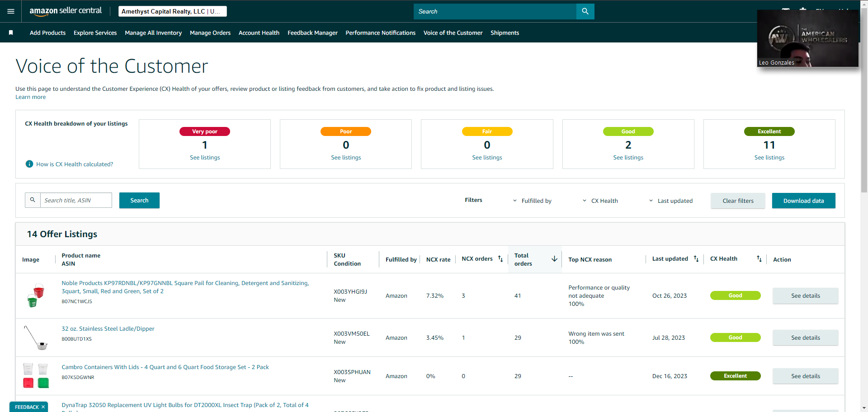Image resolution: width=868 pixels, height=412 pixels.
Task: Click the blue Search button
Action: point(139,200)
